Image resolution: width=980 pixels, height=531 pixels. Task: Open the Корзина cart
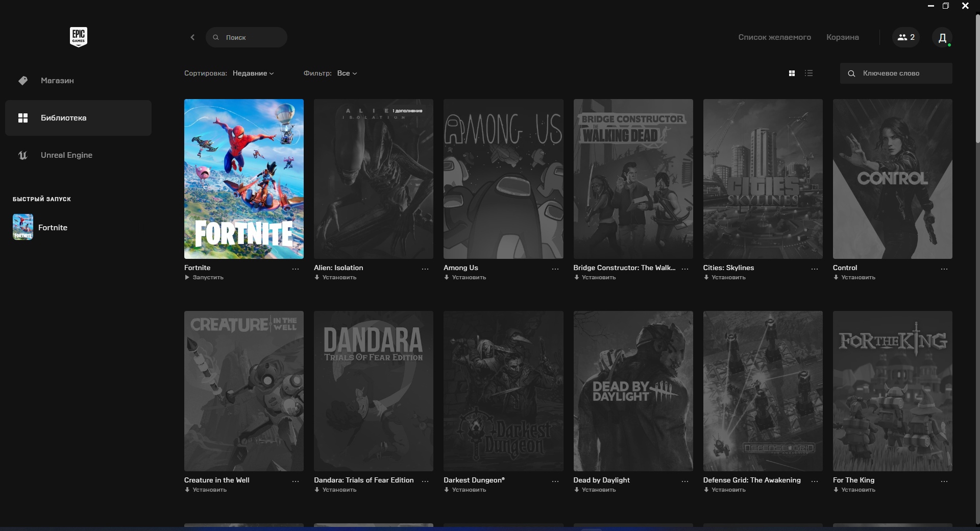pos(843,37)
